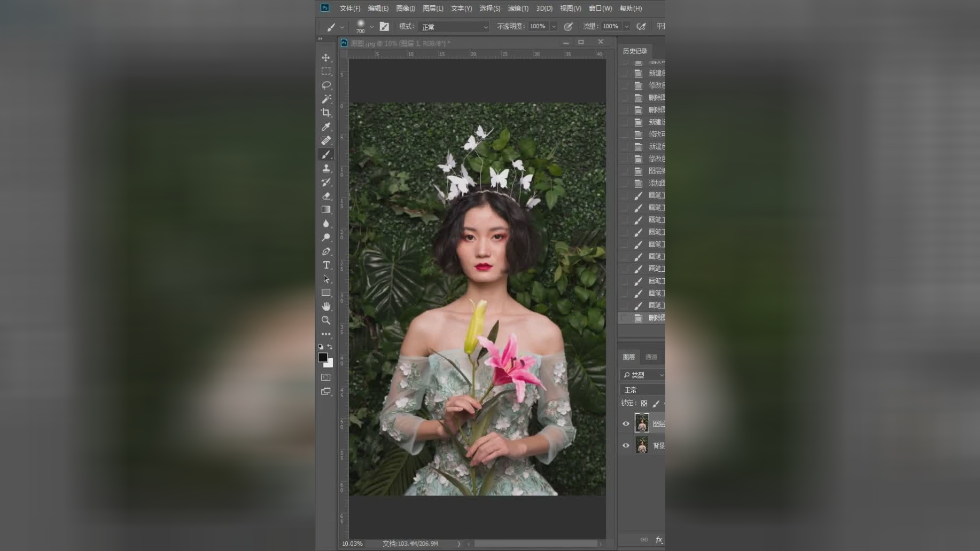The image size is (980, 551).
Task: Click the horizontal scrollbar below canvas
Action: tap(535, 544)
